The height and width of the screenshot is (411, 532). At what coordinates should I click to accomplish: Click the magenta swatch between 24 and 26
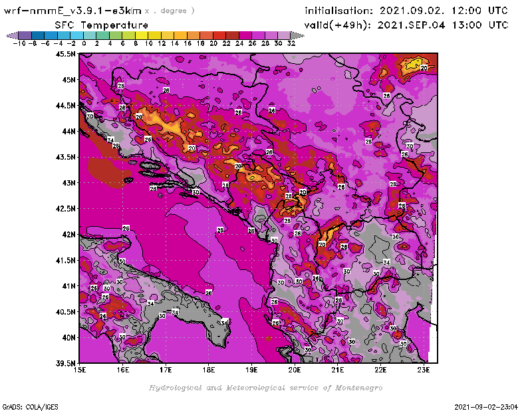245,36
